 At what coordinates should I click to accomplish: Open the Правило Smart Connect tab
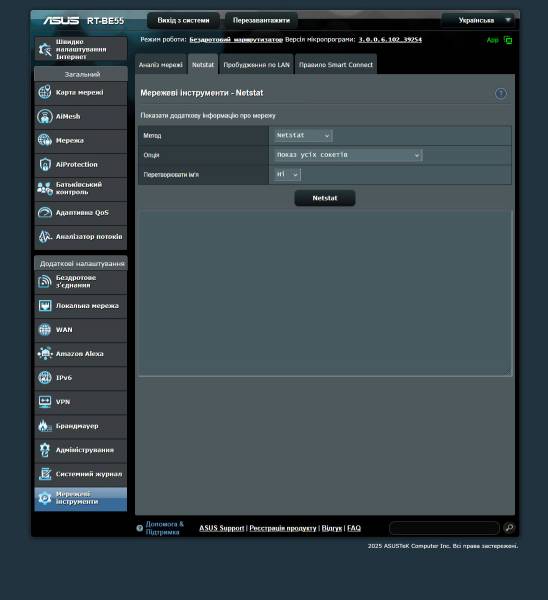coord(336,65)
